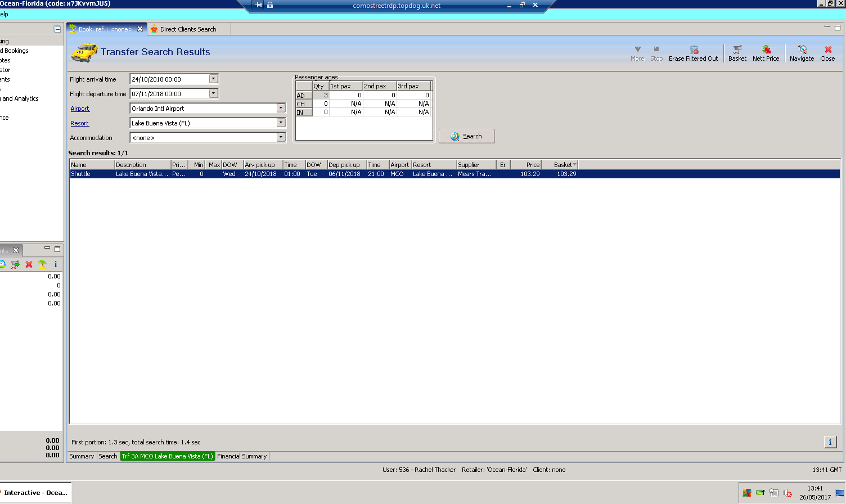
Task: Click the 3rd pax column header
Action: click(413, 86)
